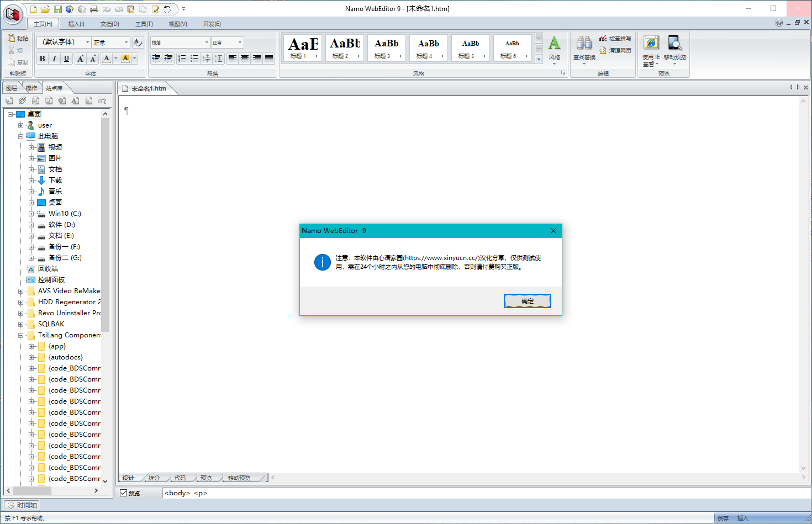
Task: Align text left
Action: 233,59
